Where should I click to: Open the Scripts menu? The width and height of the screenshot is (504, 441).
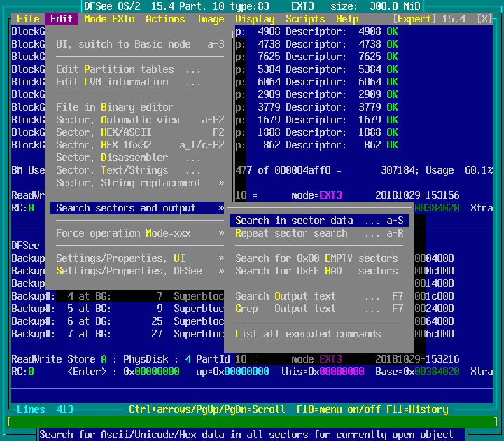pos(305,19)
